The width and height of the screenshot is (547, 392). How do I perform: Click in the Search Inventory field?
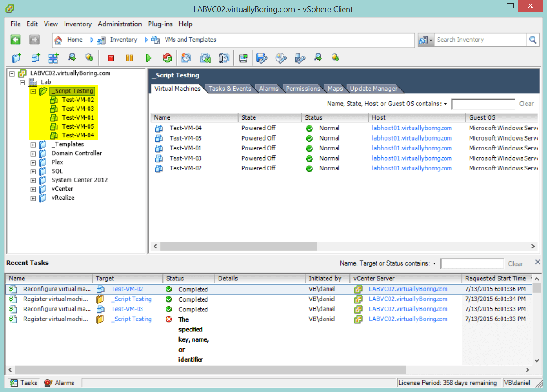pyautogui.click(x=481, y=40)
